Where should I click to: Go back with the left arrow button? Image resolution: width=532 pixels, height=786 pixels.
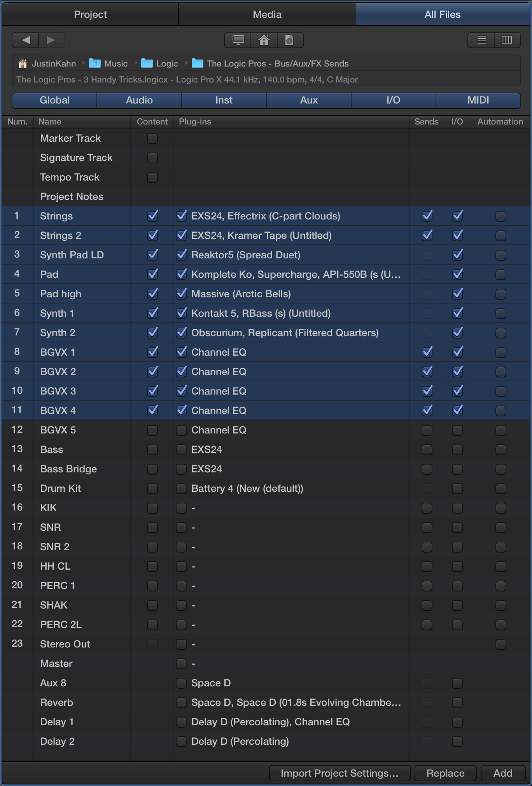click(x=26, y=40)
